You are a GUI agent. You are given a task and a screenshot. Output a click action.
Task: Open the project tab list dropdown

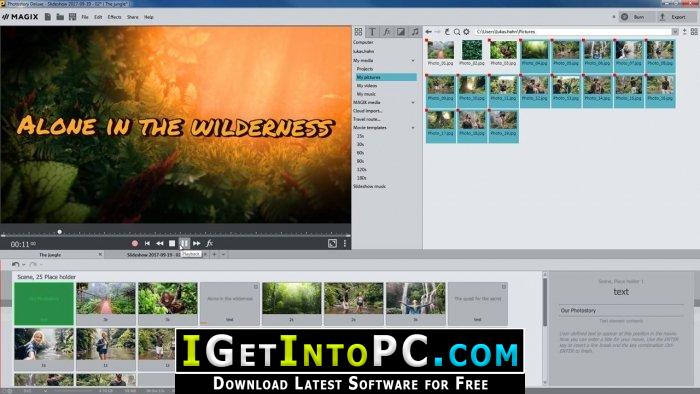click(x=223, y=254)
